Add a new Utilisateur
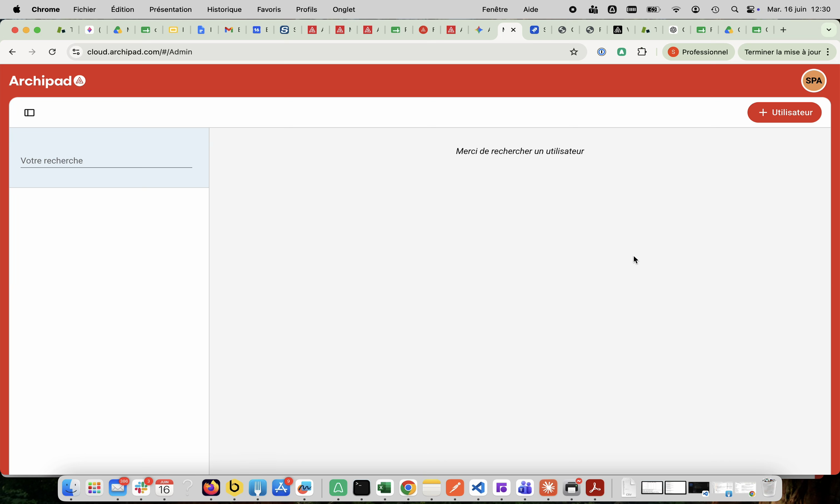The height and width of the screenshot is (504, 840). pyautogui.click(x=784, y=112)
